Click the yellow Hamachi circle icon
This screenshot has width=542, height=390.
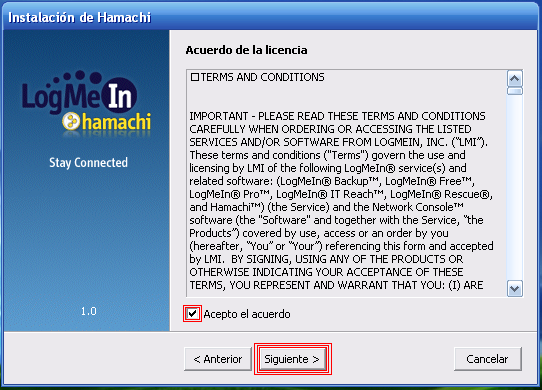coord(71,122)
